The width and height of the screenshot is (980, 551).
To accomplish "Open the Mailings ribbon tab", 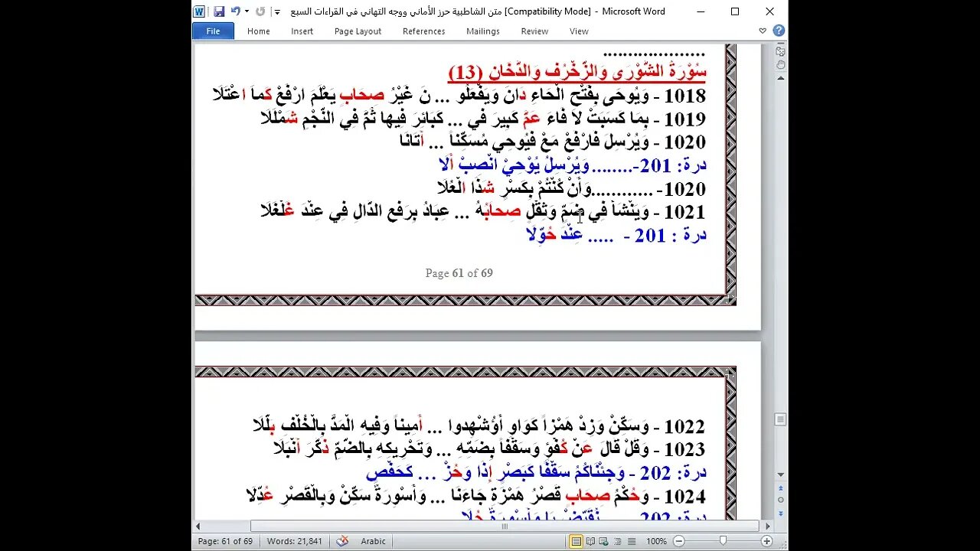I will [x=483, y=31].
